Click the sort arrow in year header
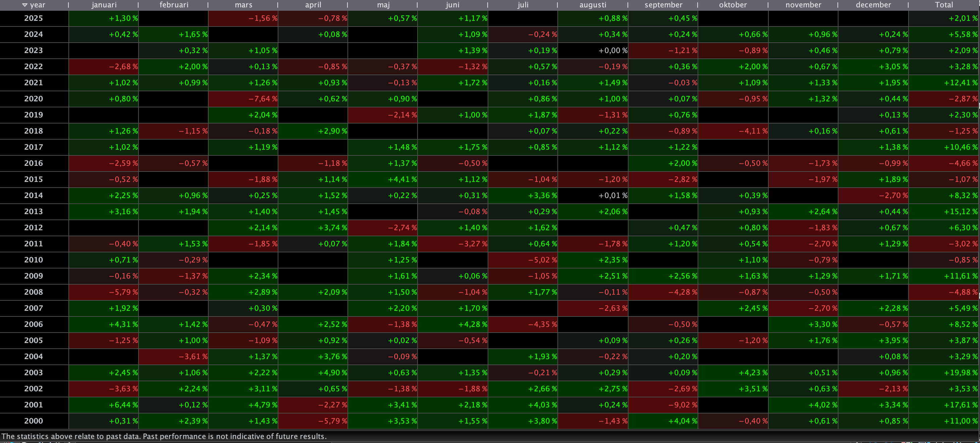This screenshot has height=443, width=980. (25, 5)
